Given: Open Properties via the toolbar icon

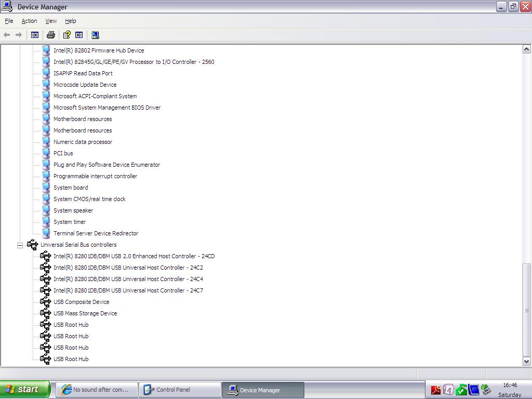Looking at the screenshot, I should coord(67,35).
